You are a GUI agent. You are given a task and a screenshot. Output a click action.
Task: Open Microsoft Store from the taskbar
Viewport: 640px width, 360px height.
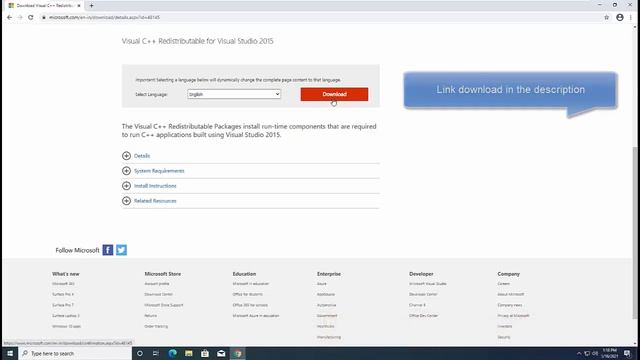[205, 353]
